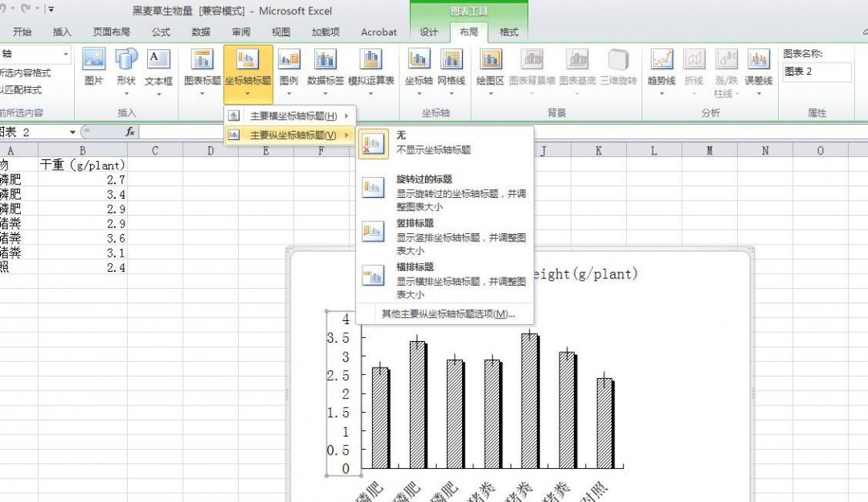Image resolution: width=868 pixels, height=502 pixels.
Task: Select column B header
Action: tap(83, 150)
